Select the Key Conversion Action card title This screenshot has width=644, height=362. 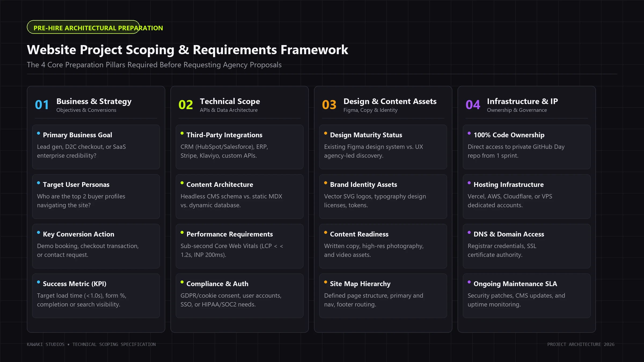[79, 234]
